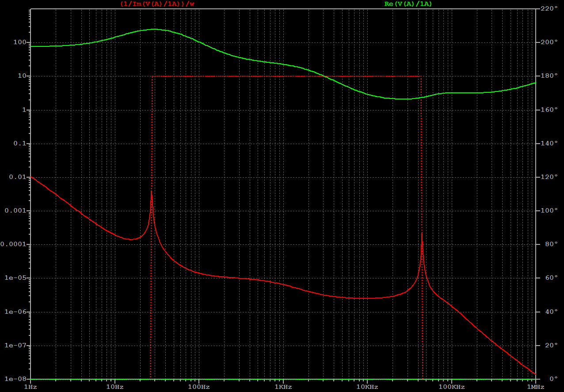
Task: Click the left axis label 100
Action: click(x=20, y=42)
